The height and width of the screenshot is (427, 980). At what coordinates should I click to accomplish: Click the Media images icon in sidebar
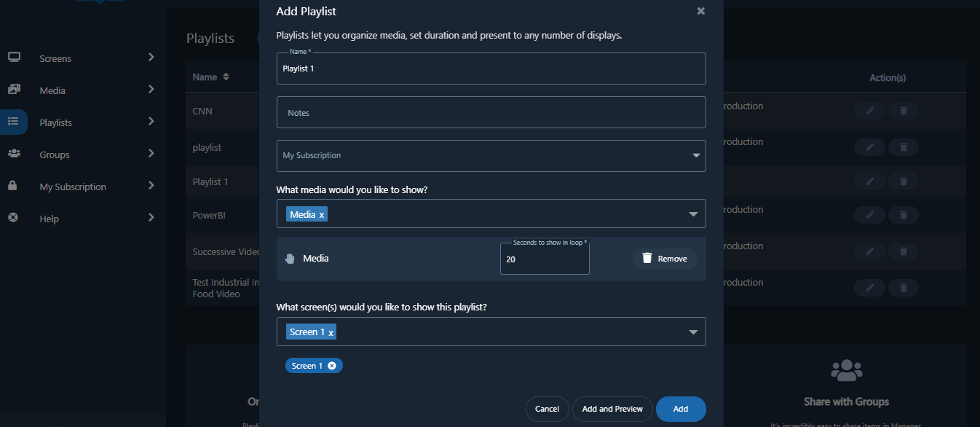14,90
